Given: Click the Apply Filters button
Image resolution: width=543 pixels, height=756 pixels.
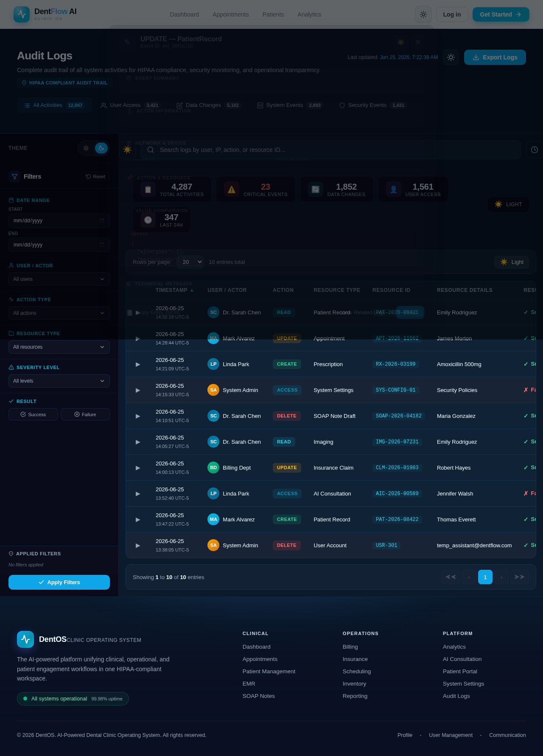Looking at the screenshot, I should click(x=59, y=582).
